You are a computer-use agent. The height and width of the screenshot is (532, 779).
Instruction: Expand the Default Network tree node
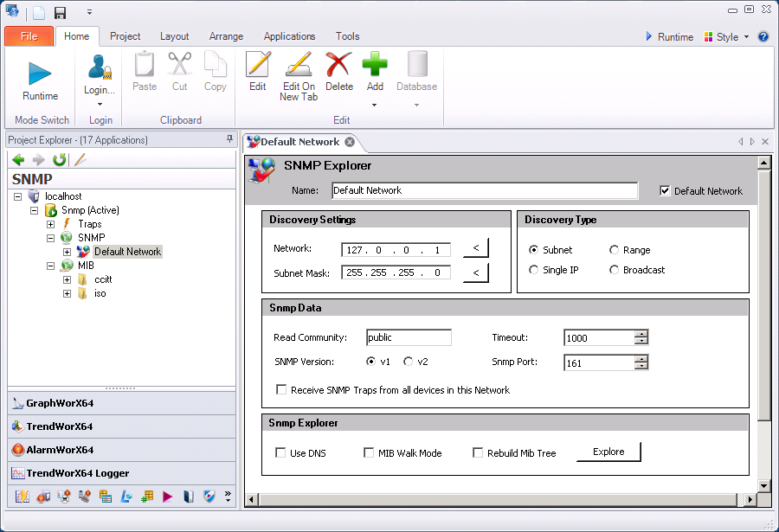tap(67, 252)
